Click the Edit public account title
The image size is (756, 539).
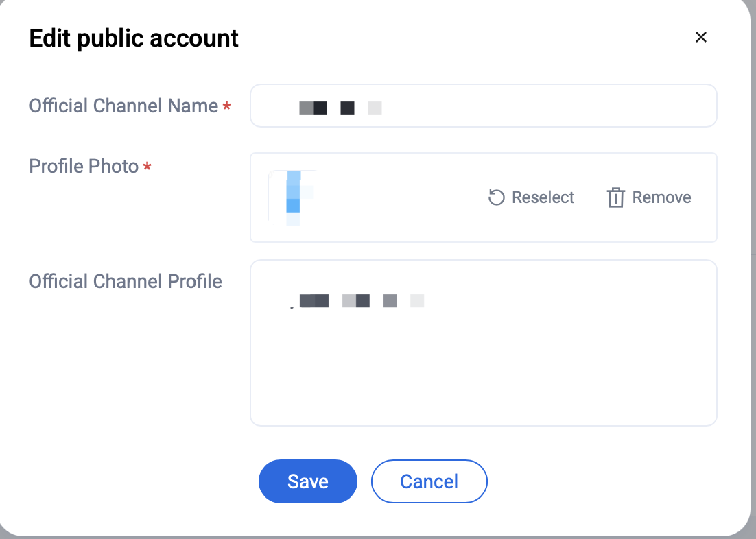tap(134, 38)
